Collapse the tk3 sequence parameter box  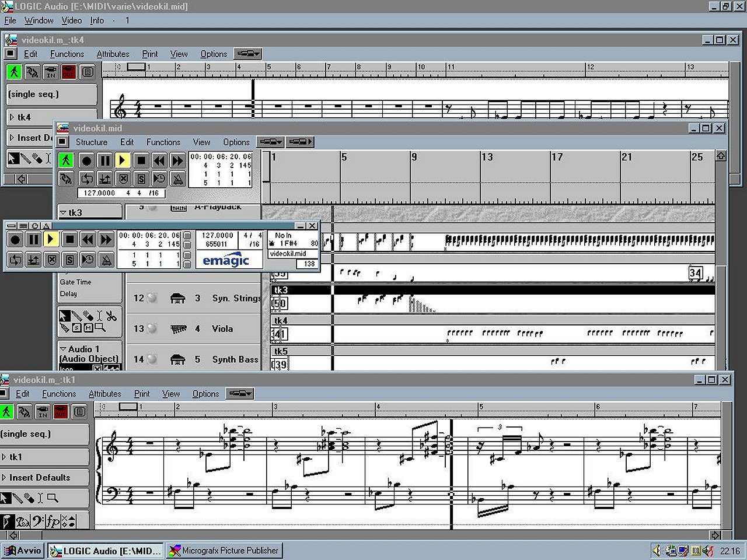pos(63,213)
